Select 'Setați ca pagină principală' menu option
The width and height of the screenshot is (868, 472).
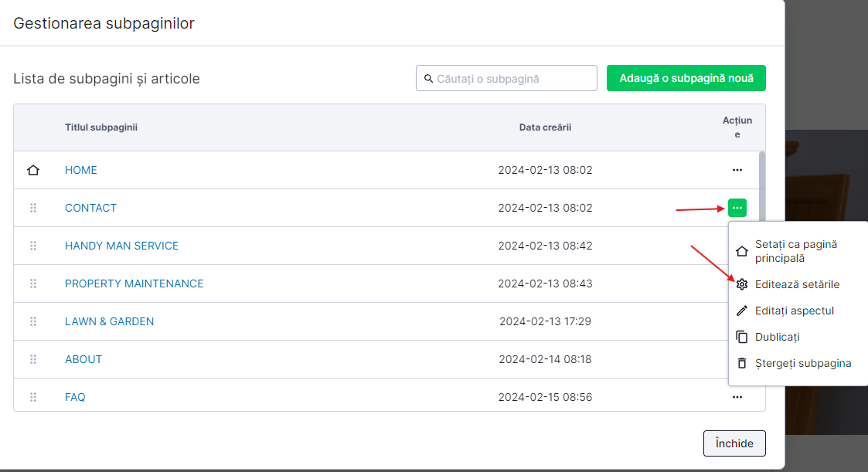click(796, 251)
